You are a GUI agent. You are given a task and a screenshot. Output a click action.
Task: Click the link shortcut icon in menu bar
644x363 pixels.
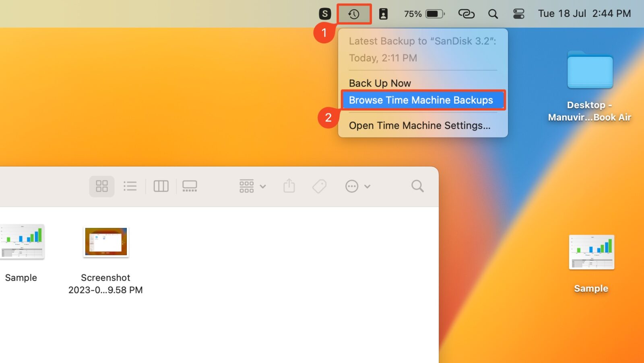[x=466, y=13]
